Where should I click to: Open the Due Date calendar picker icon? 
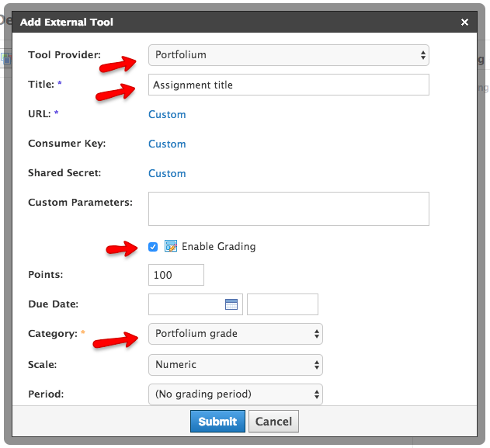point(231,304)
